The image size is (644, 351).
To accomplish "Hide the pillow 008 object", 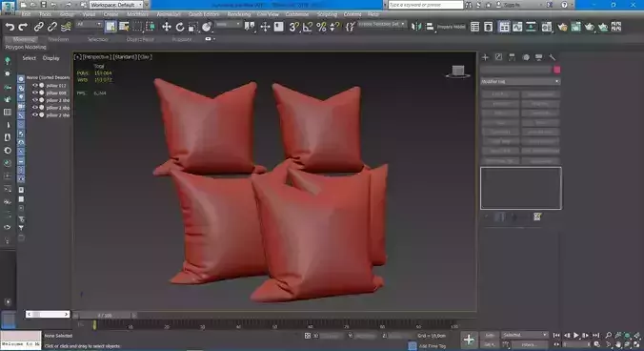I will coord(35,93).
